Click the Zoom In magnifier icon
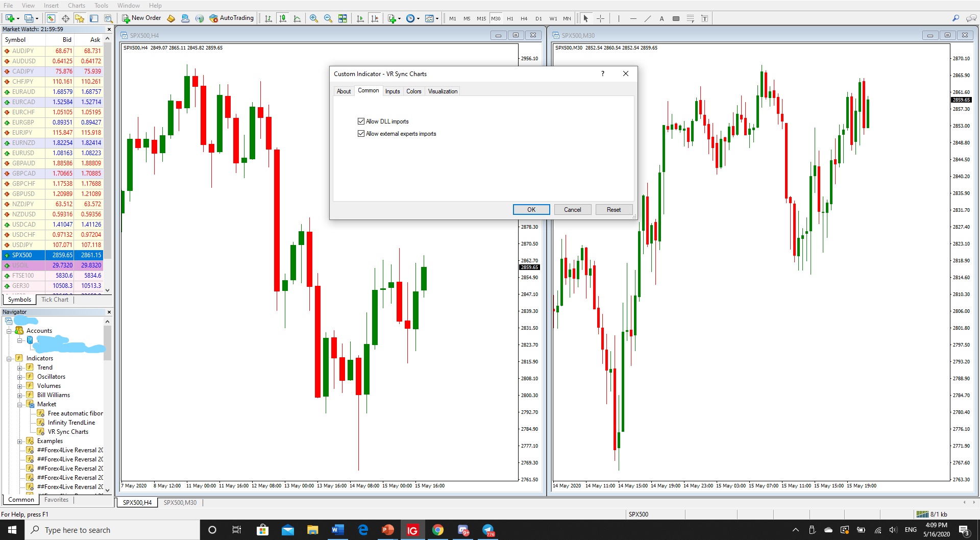 click(314, 18)
